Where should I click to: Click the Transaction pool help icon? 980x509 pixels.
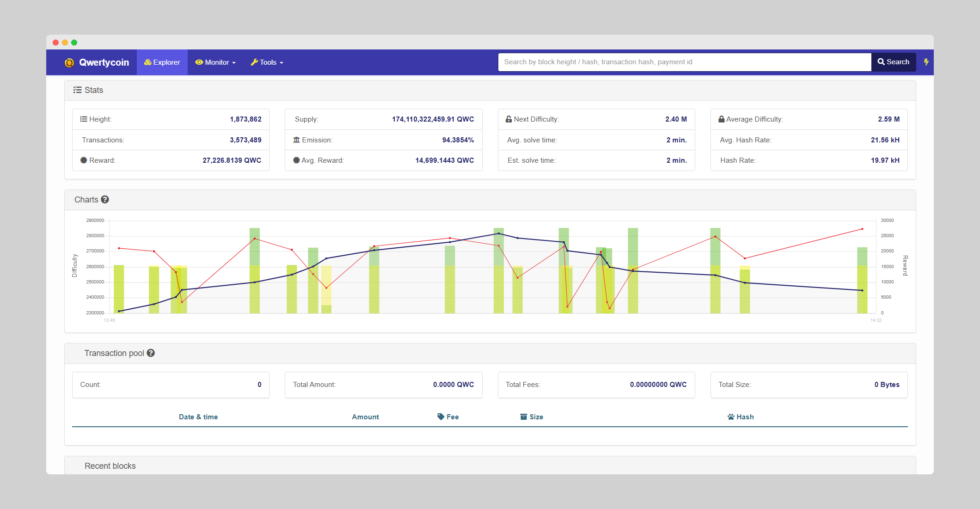click(151, 353)
